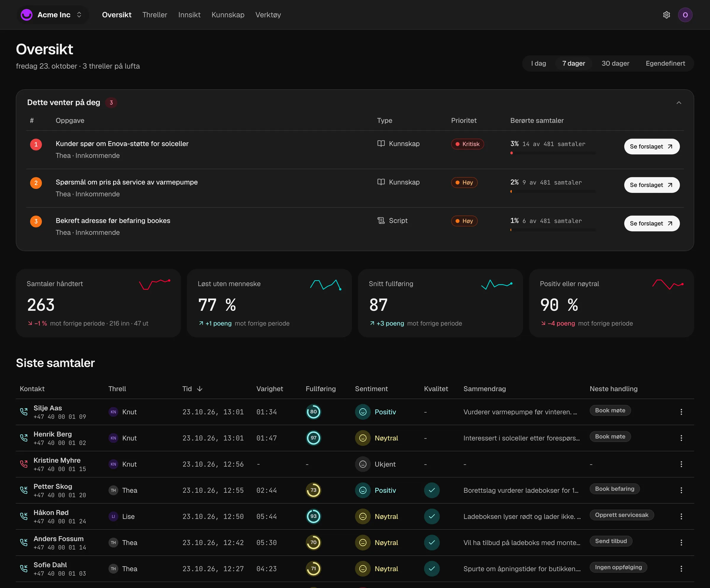
Task: Open row menu for Håkon Rød
Action: click(681, 516)
